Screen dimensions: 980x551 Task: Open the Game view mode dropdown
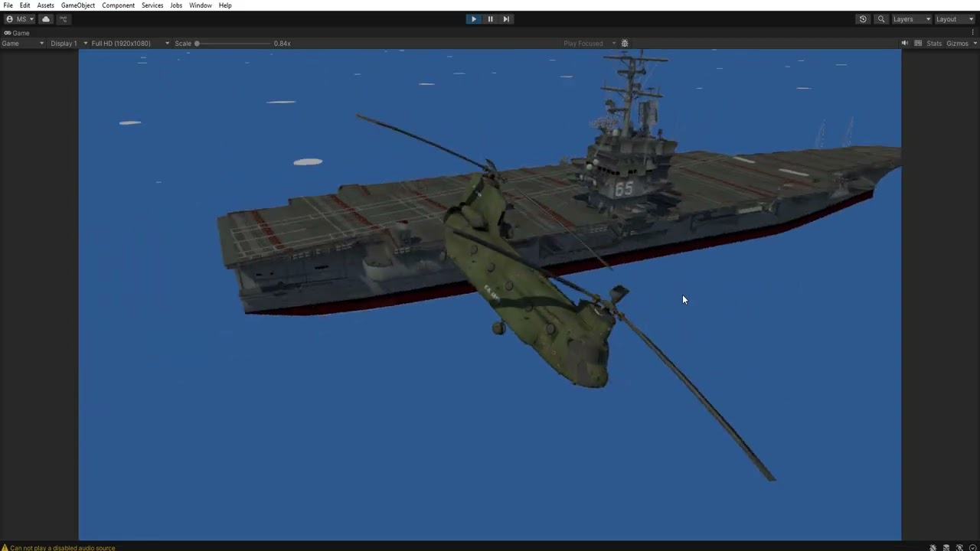pos(23,44)
